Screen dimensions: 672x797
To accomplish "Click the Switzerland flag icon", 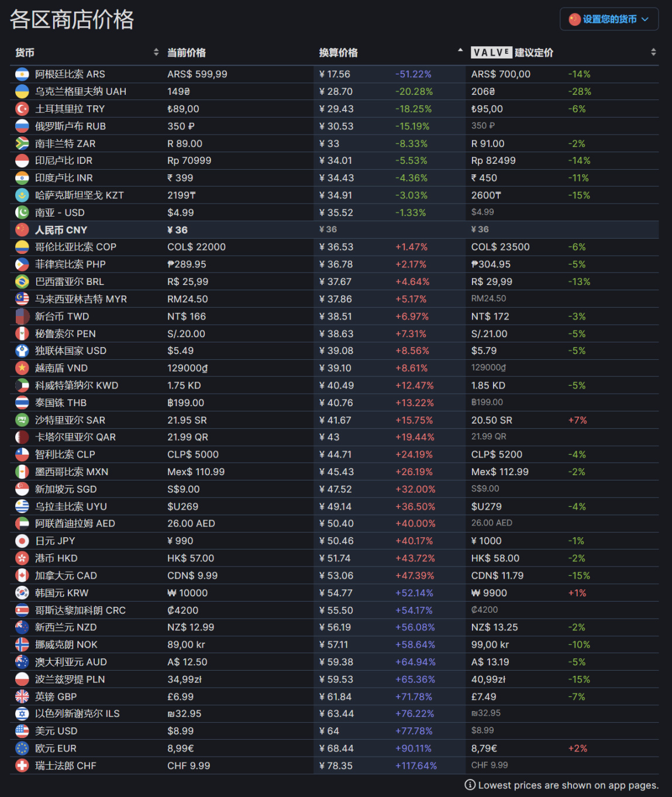I will tap(22, 765).
